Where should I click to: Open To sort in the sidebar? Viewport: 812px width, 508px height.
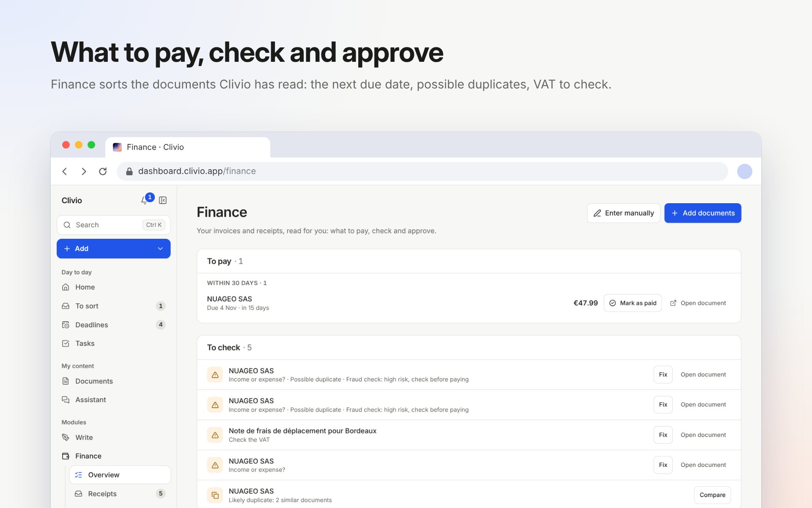[x=114, y=306]
